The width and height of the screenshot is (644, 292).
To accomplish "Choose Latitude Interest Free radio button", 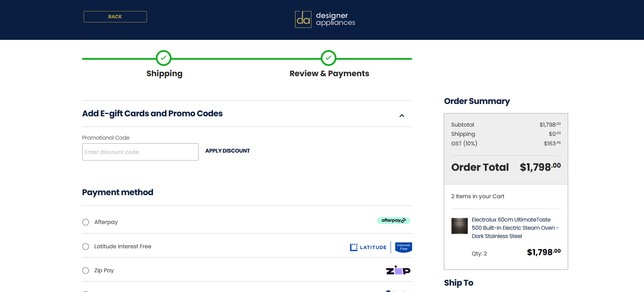I will [x=86, y=246].
